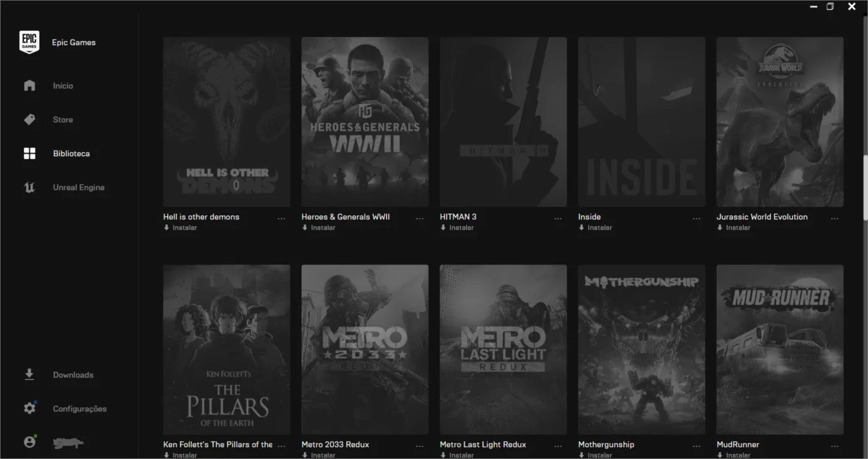This screenshot has width=868, height=459.
Task: Select MudRunner cover art
Action: click(779, 349)
